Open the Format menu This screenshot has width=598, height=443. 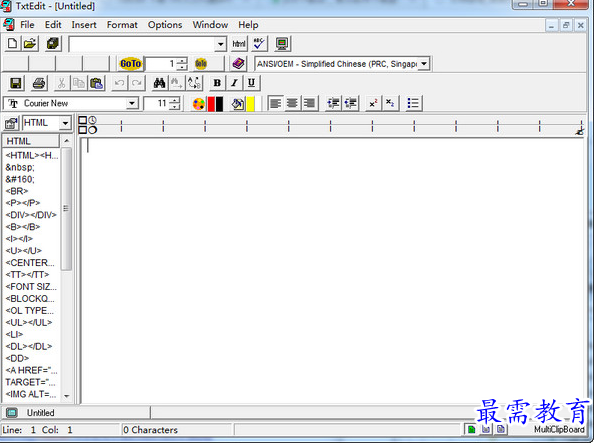(122, 25)
